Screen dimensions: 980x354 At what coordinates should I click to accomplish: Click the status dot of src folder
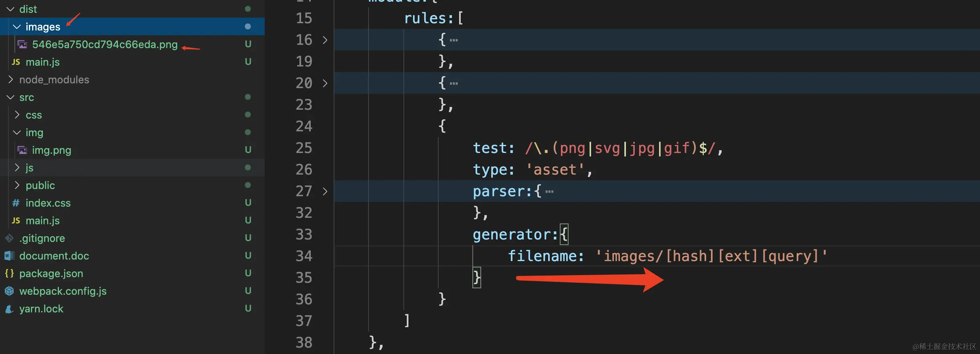248,97
